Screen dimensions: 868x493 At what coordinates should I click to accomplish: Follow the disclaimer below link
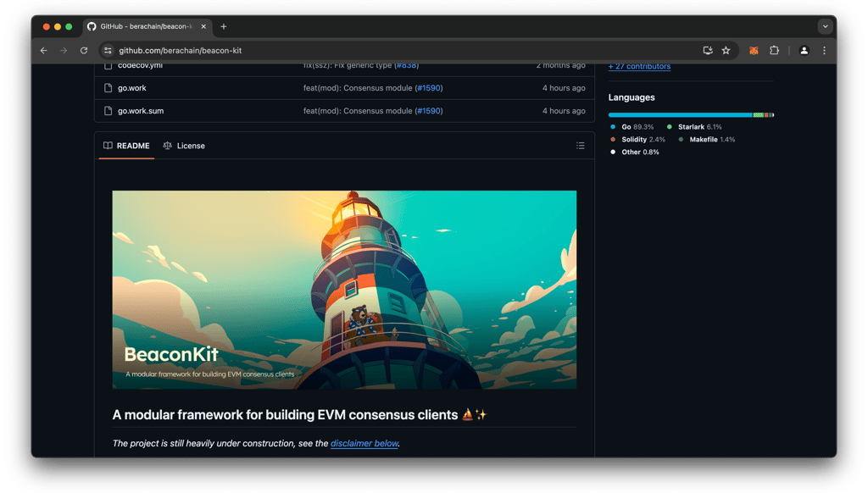tap(364, 443)
